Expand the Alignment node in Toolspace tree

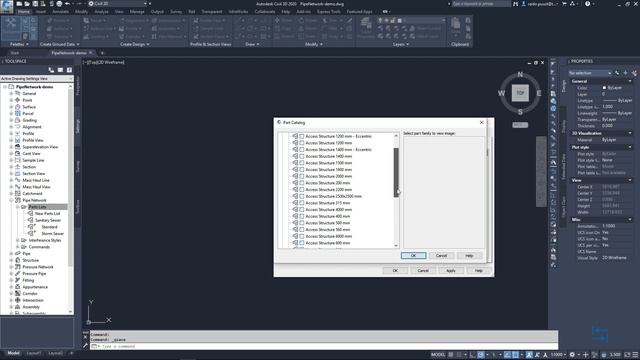tap(11, 127)
